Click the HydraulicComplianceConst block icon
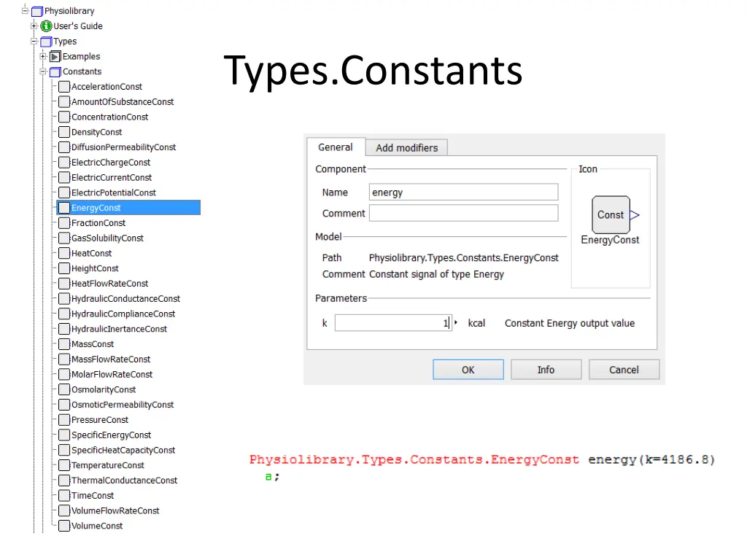Image resolution: width=747 pixels, height=560 pixels. click(x=64, y=314)
